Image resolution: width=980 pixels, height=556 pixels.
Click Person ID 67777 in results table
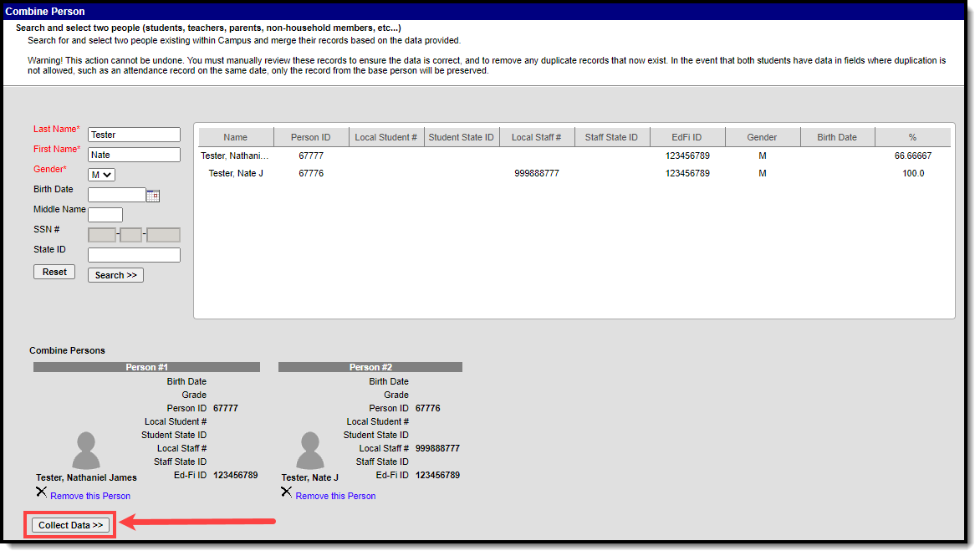click(311, 156)
